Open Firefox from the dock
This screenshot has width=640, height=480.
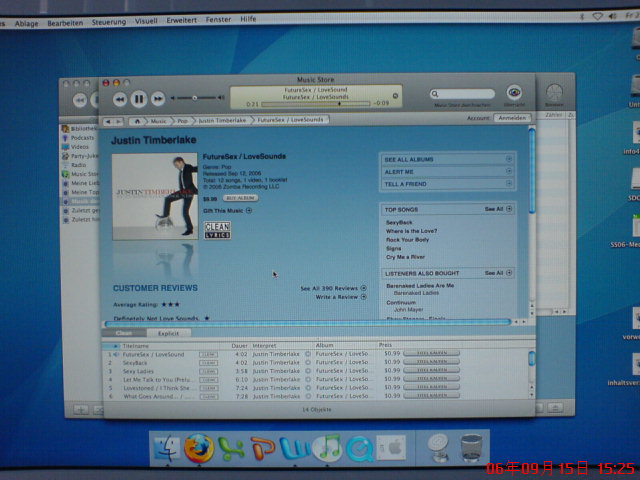pos(199,446)
